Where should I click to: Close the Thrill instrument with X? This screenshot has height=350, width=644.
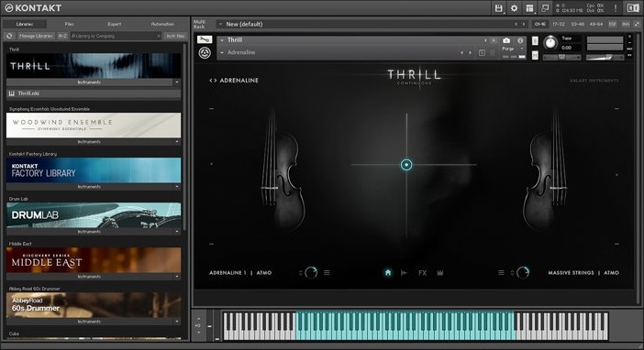[629, 37]
